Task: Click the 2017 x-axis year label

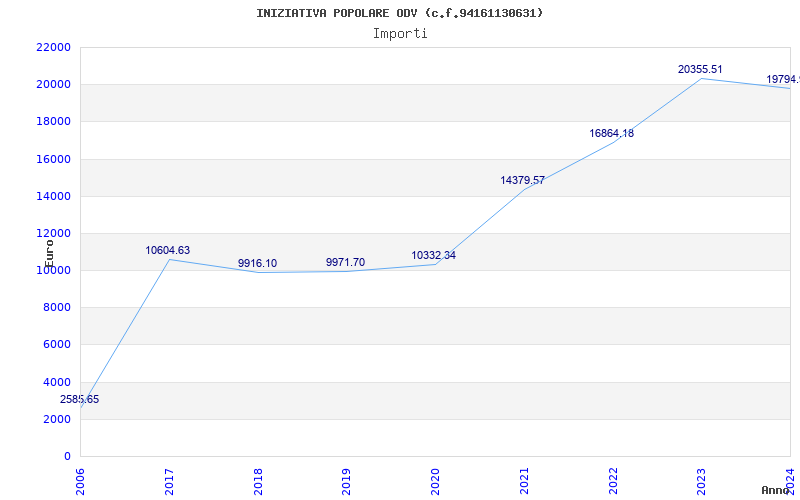Action: coord(169,482)
